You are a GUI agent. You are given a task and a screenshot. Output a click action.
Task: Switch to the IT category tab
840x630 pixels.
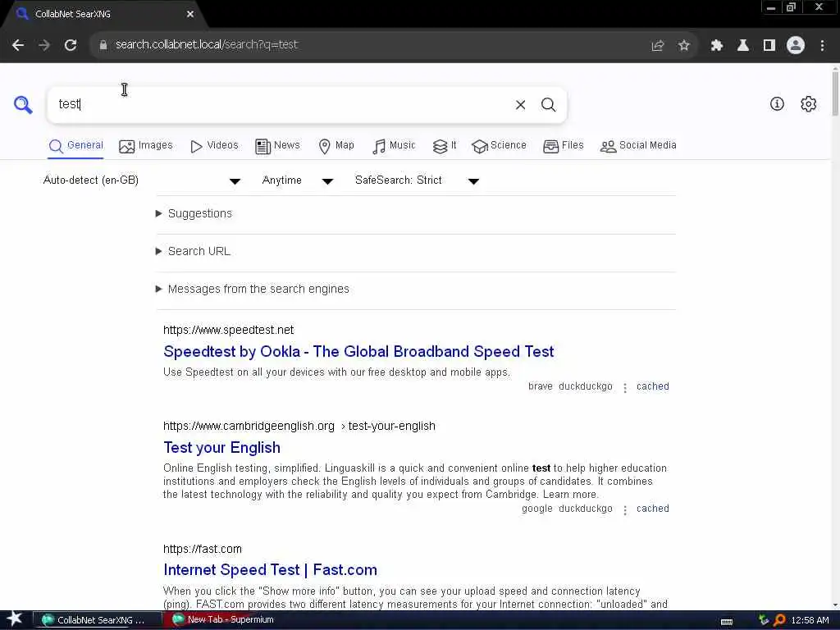(444, 146)
